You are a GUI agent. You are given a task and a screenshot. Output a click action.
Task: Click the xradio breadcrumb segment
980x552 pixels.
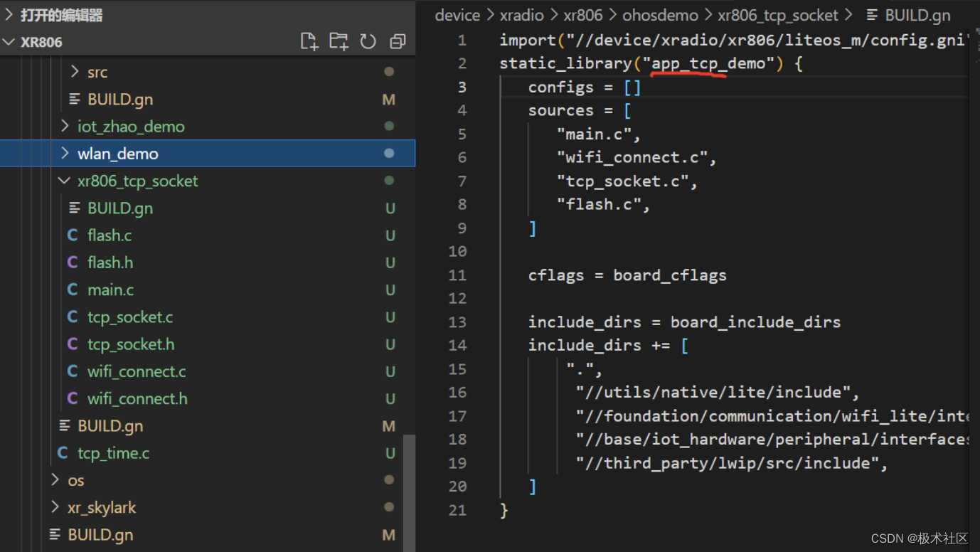tap(521, 15)
